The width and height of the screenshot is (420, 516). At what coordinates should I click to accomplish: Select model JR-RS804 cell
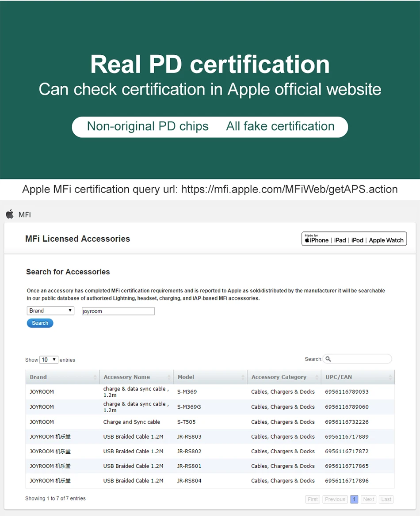(x=189, y=481)
